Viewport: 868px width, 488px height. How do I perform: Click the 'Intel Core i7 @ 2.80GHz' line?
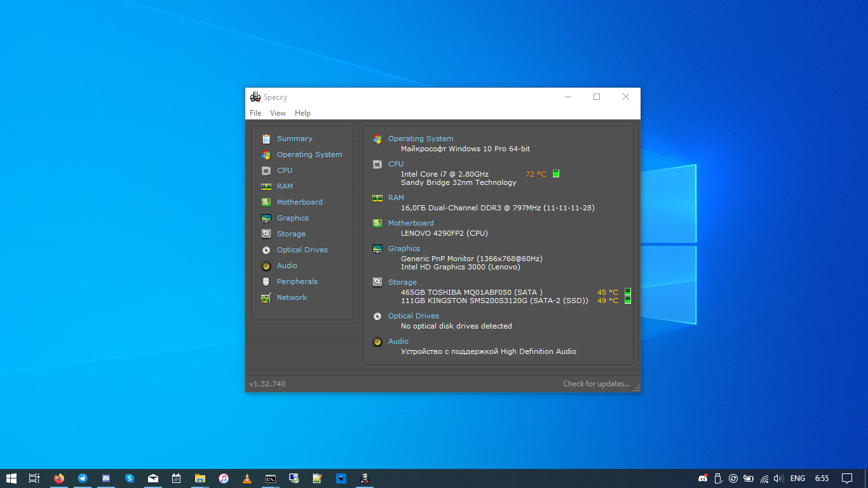click(445, 174)
